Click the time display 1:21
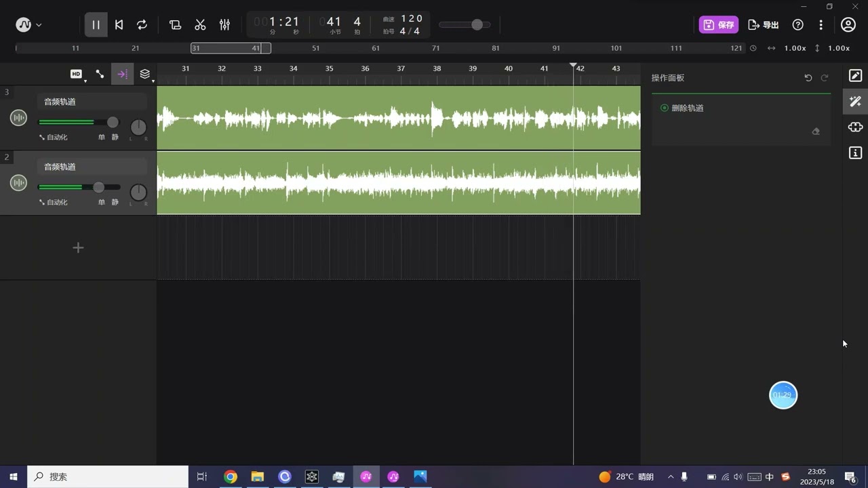The image size is (868, 488). [x=278, y=22]
